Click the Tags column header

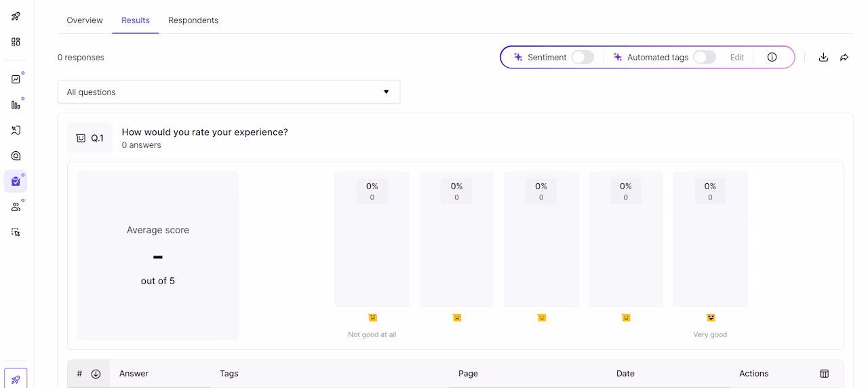tap(229, 374)
